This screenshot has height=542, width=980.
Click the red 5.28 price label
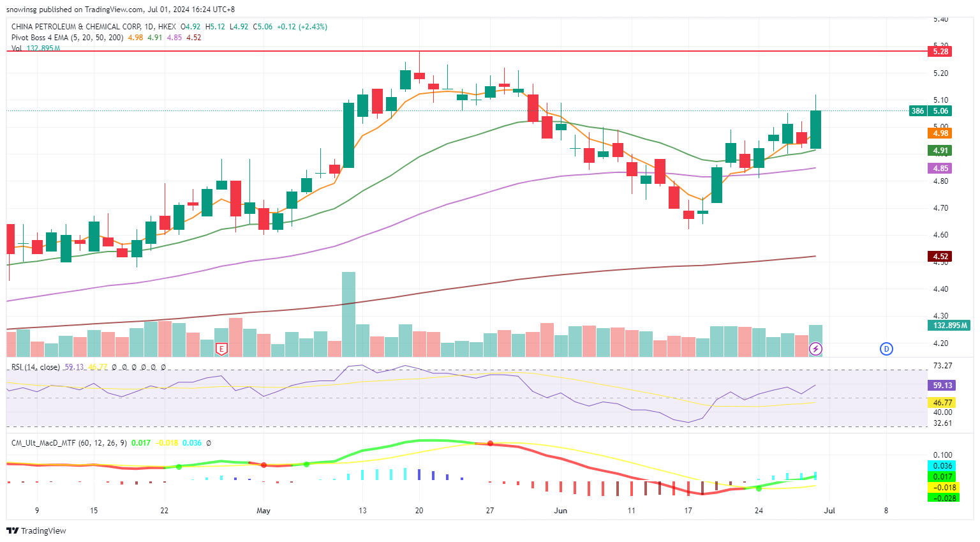tap(940, 51)
